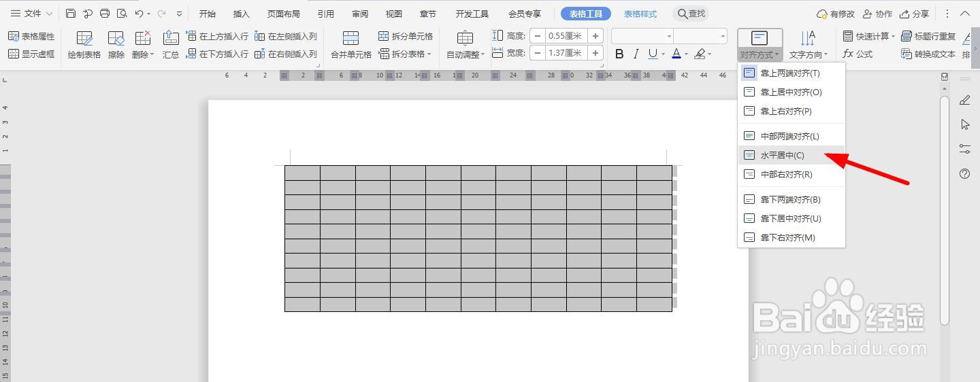Decrease row height with minus button

point(538,36)
